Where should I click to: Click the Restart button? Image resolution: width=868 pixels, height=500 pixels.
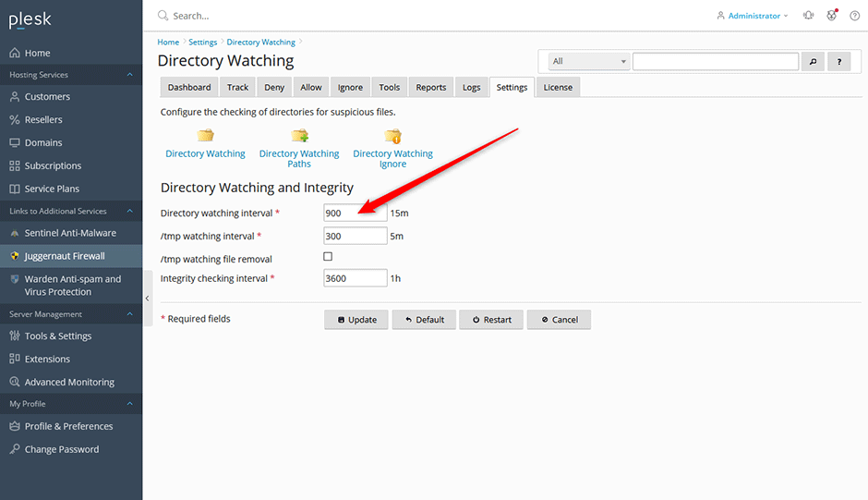pos(491,320)
